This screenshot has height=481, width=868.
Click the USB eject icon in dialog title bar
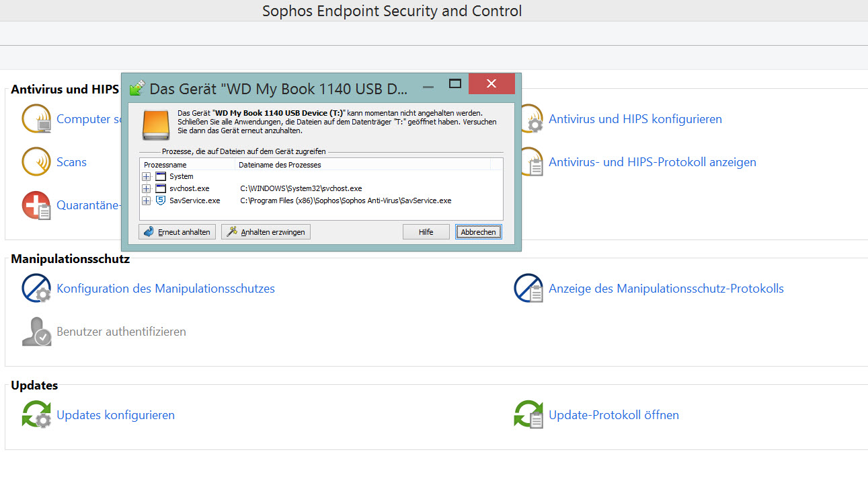(137, 87)
